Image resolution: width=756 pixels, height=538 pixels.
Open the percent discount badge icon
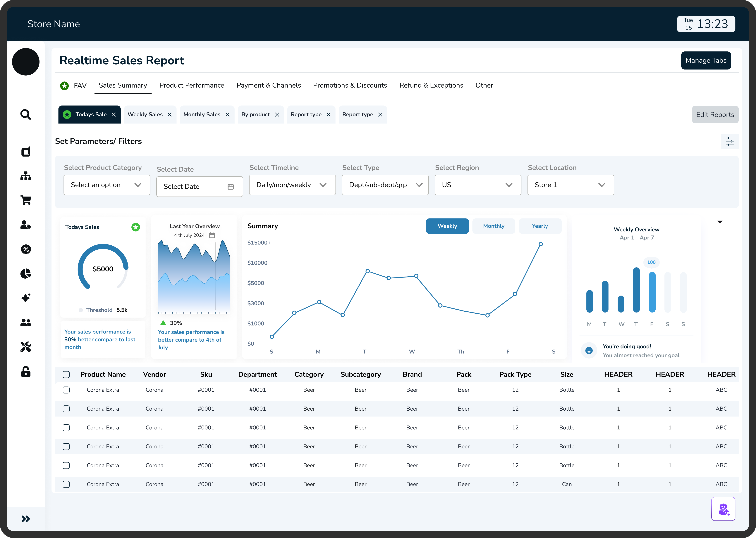tap(25, 249)
